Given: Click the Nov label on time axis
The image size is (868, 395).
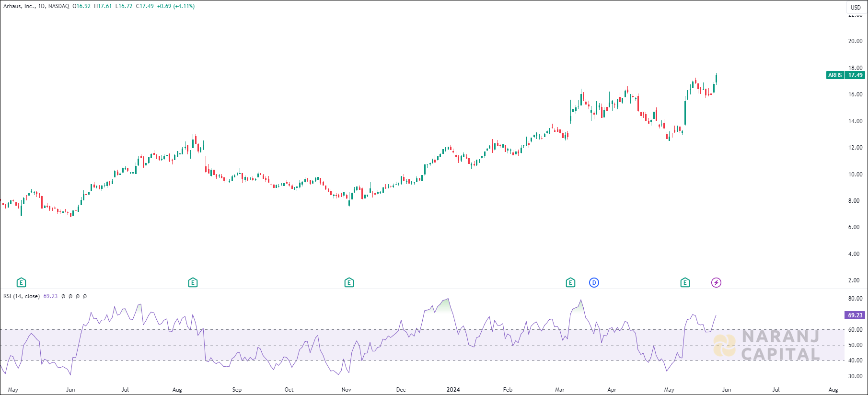Looking at the screenshot, I should tap(347, 390).
